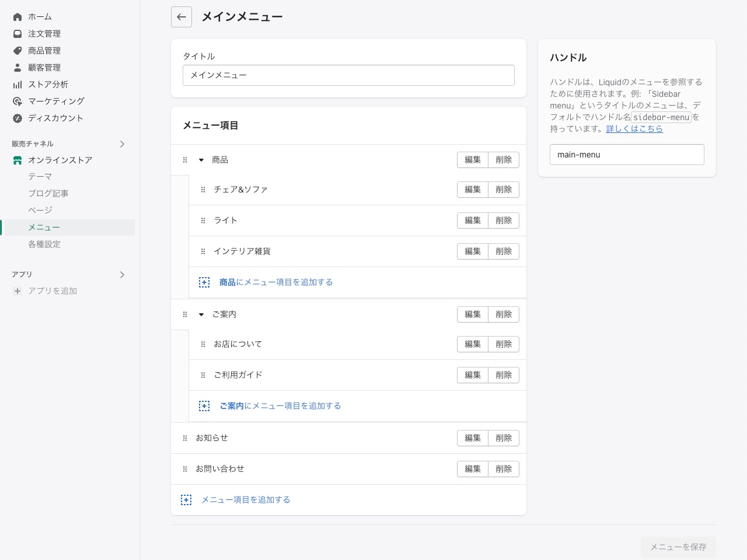Viewport: 747px width, 560px height.
Task: Click 商品にメニュー項目を追加する link
Action: pos(276,282)
